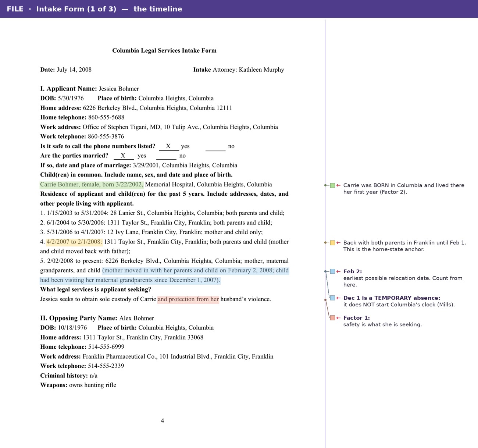Image resolution: width=478 pixels, height=448 pixels.
Task: Click the title 'Columbia Legal Services Intake Form'
Action: (x=164, y=50)
